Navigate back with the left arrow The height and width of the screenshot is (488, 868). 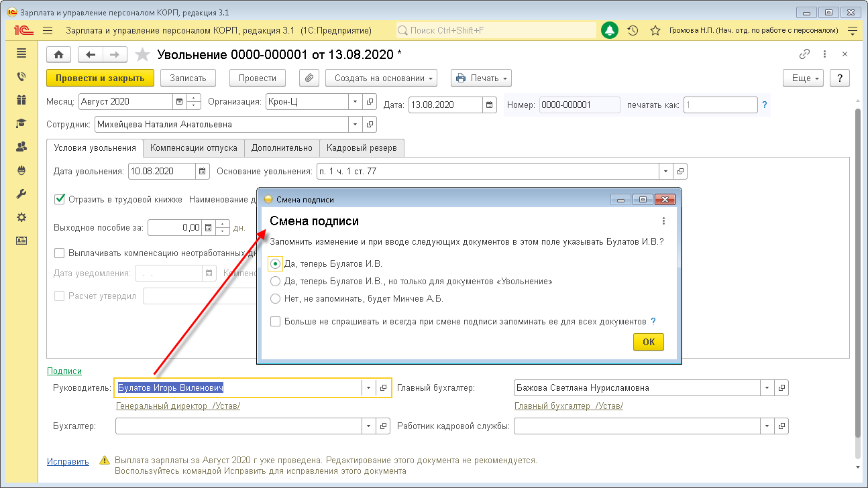click(91, 55)
